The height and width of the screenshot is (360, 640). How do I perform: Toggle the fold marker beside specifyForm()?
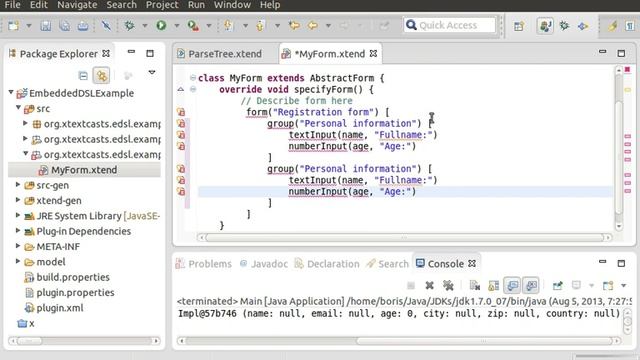[x=193, y=89]
